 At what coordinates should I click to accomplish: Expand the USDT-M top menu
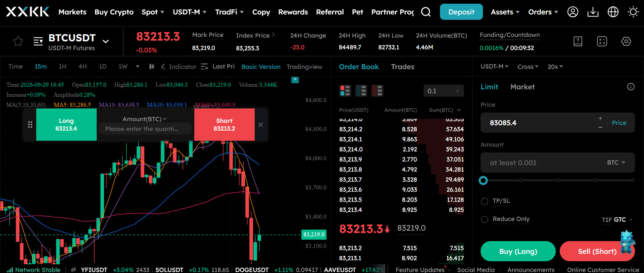click(x=190, y=12)
